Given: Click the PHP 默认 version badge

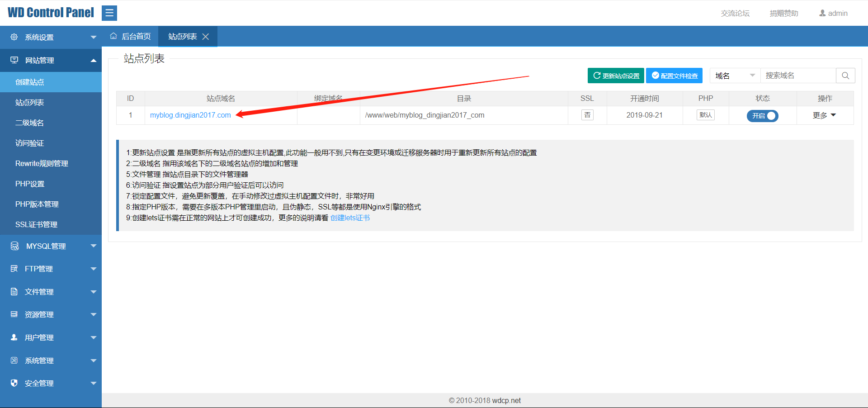Looking at the screenshot, I should (x=705, y=115).
